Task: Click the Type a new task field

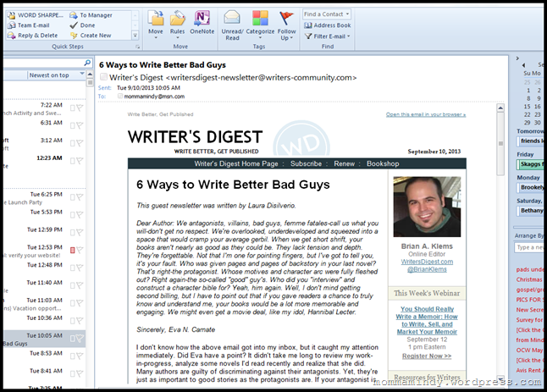Action: (x=529, y=247)
